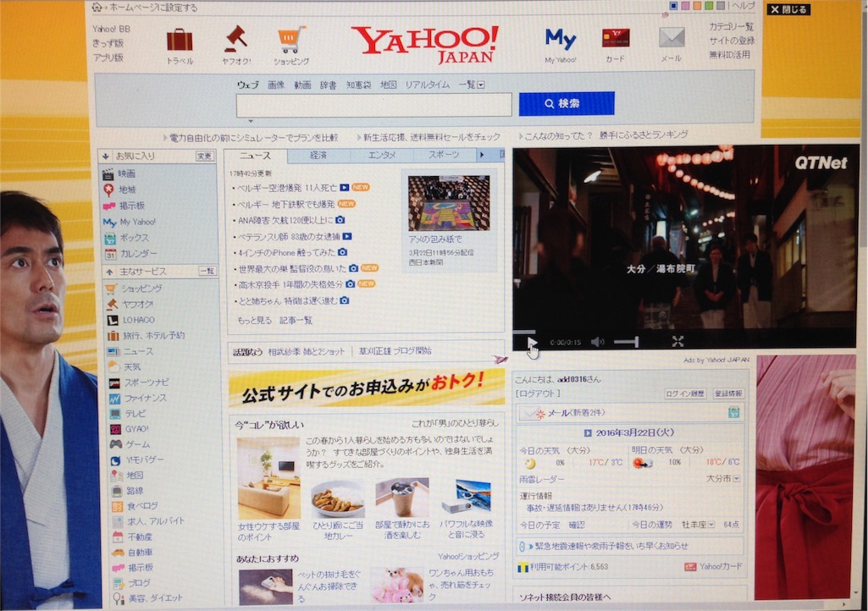Select the green theme color swatch
The width and height of the screenshot is (868, 611).
tap(708, 6)
